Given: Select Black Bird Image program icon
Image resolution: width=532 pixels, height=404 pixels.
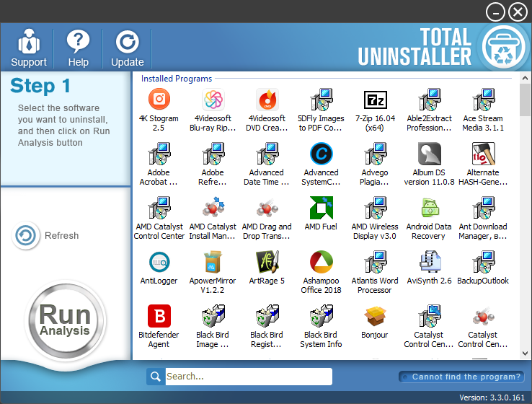Looking at the screenshot, I should tap(213, 316).
